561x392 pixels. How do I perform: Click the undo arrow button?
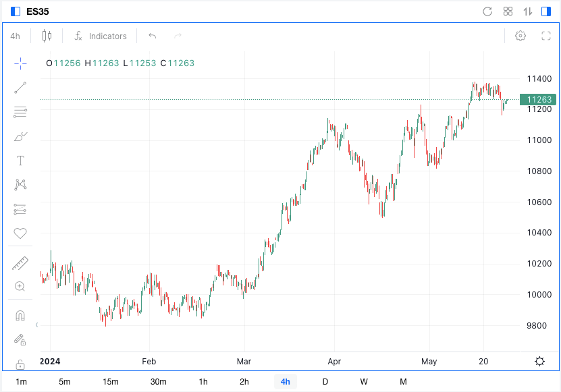tap(153, 36)
